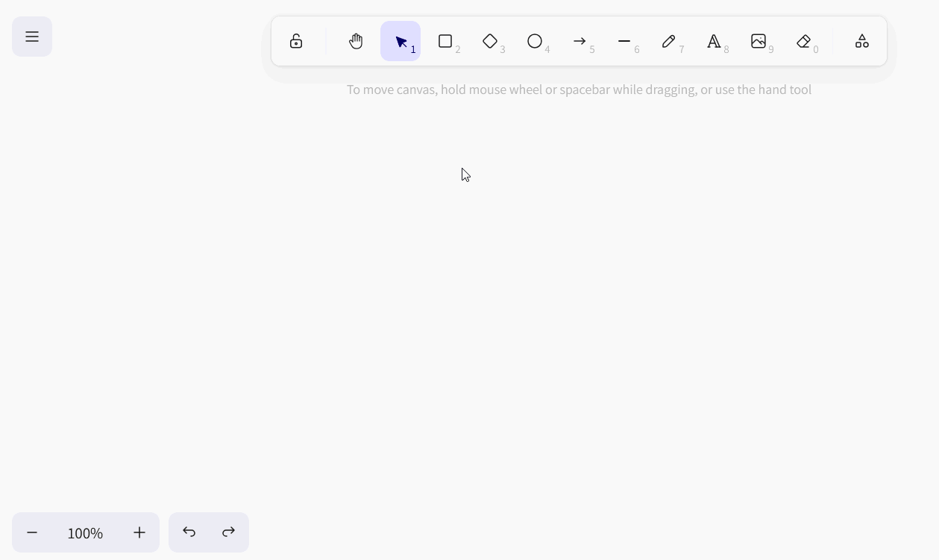Viewport: 939px width, 560px height.
Task: Zoom in with the plus button
Action: [x=139, y=532]
